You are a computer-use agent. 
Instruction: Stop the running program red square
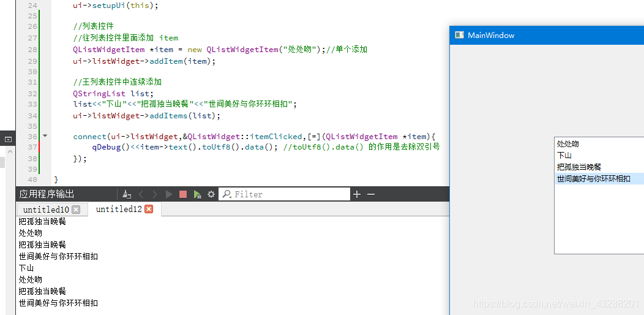183,194
